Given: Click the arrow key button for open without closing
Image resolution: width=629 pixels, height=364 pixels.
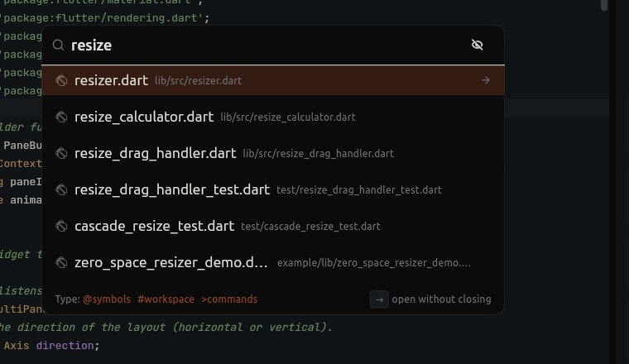Looking at the screenshot, I should click(x=379, y=299).
